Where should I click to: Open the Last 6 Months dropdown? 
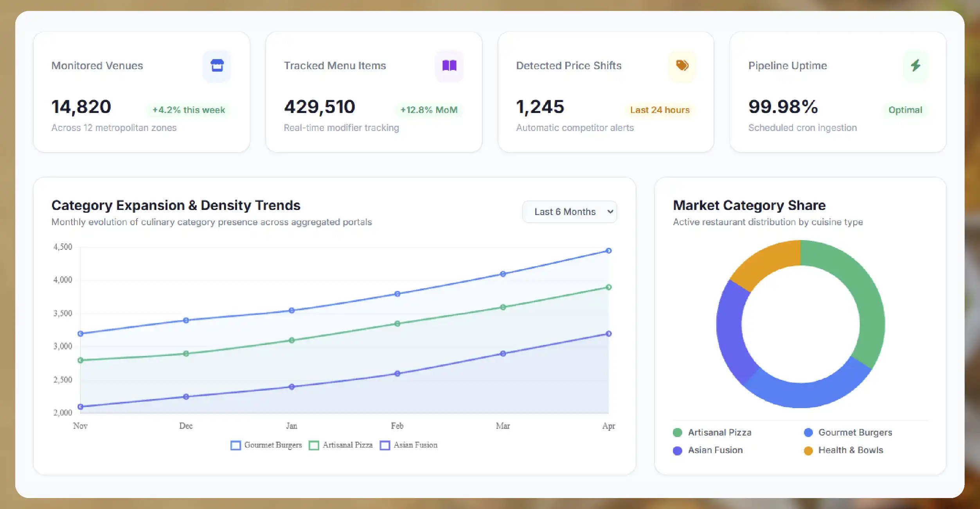pyautogui.click(x=570, y=212)
